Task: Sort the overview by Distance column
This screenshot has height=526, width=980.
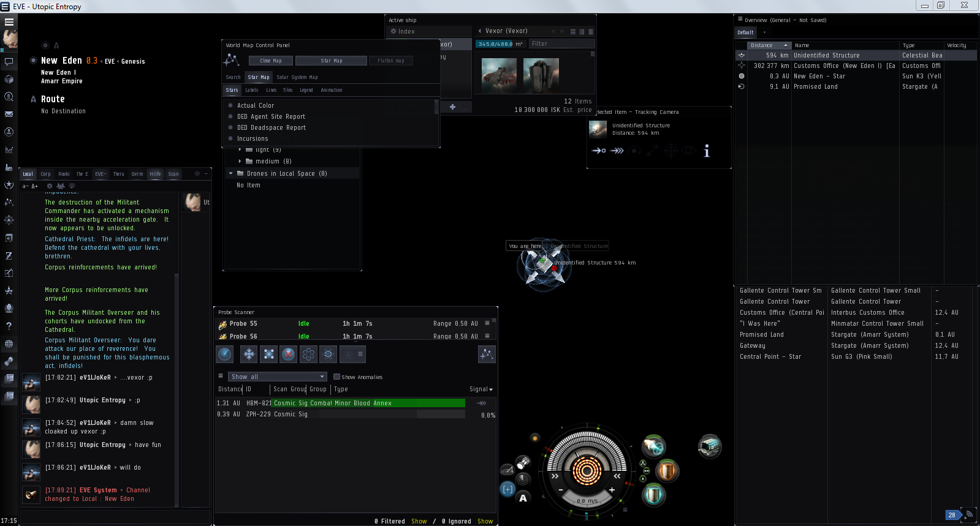Action: (769, 45)
